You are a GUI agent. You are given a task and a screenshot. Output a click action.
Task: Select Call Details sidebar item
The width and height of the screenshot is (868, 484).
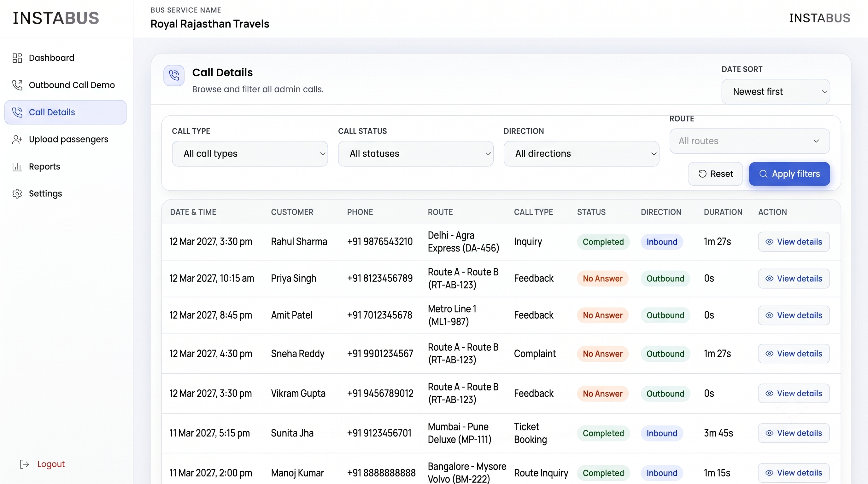(65, 112)
